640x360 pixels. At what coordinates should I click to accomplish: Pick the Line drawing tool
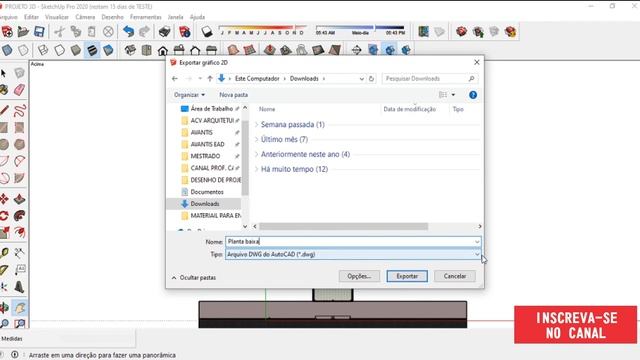pos(4,110)
